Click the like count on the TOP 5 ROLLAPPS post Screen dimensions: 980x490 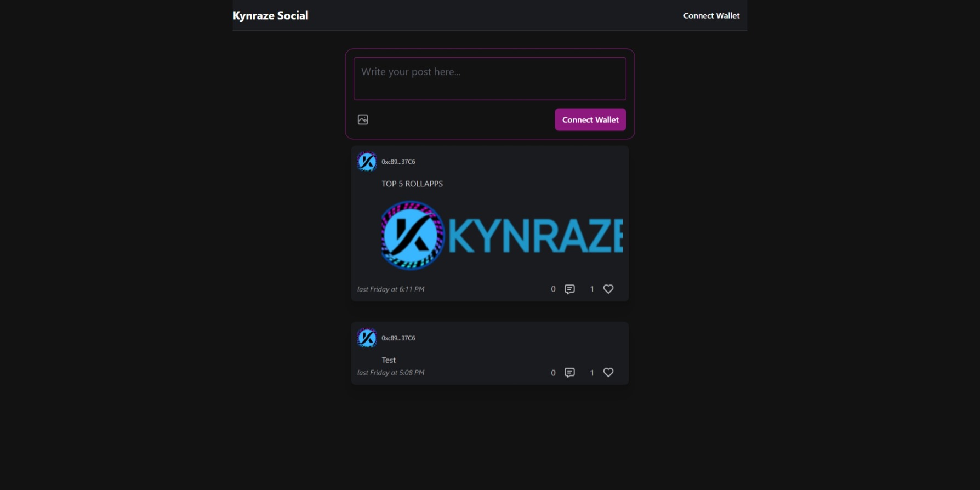coord(592,289)
